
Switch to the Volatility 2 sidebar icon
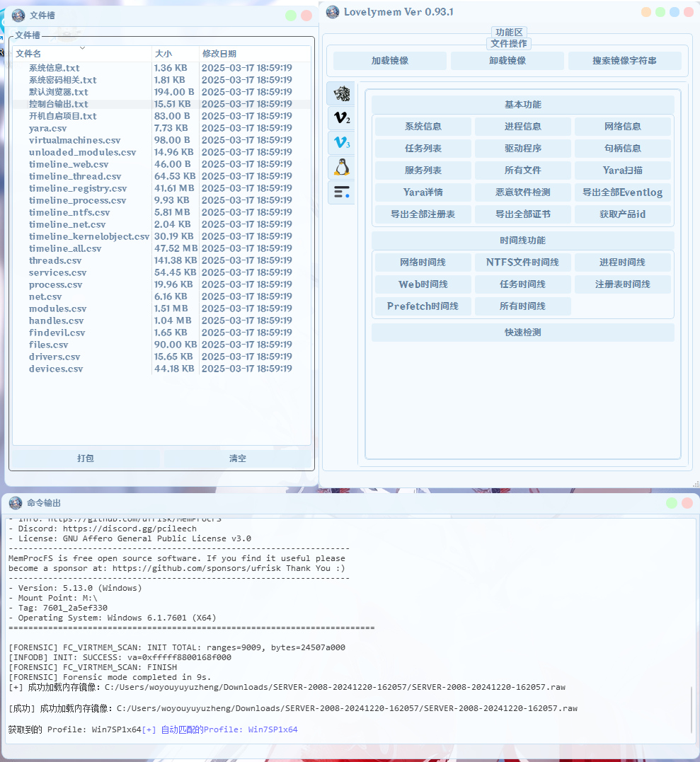(x=341, y=118)
